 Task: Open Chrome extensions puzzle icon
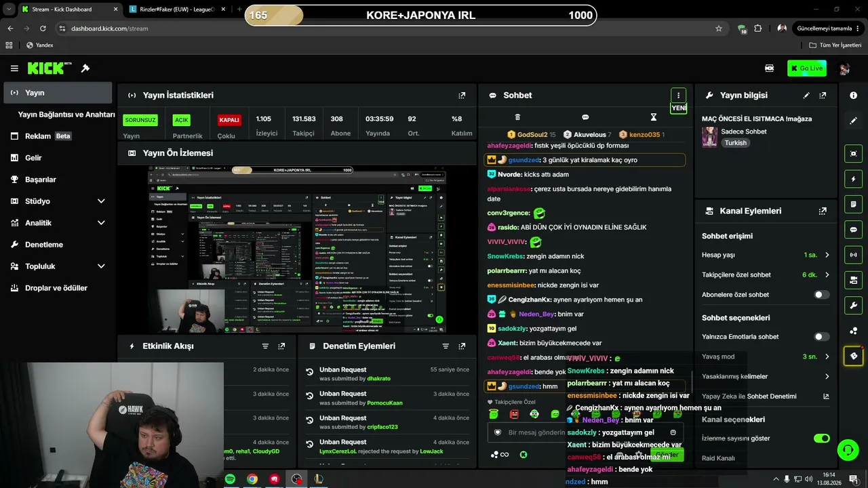(758, 28)
